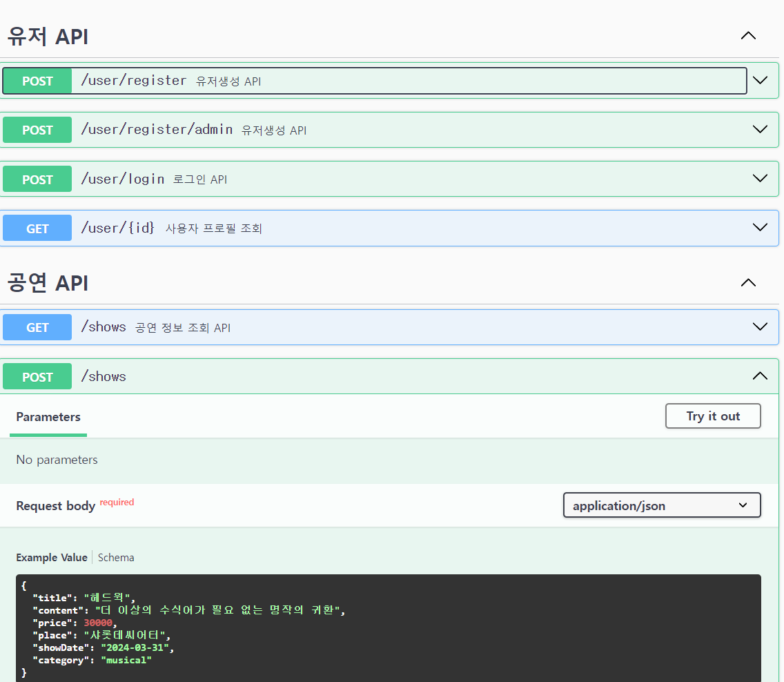Open the /user/login path link
This screenshot has width=784, height=682.
coord(123,179)
